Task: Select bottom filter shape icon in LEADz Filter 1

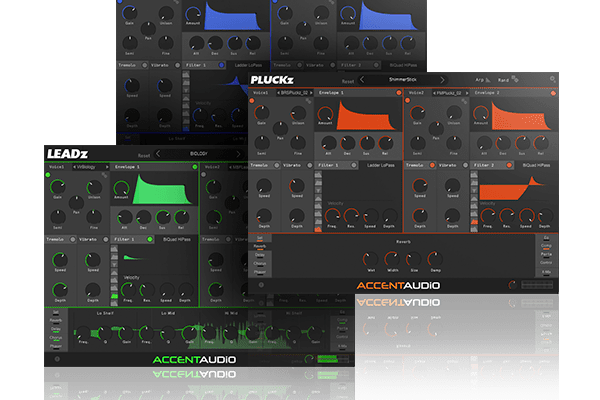Action: click(x=114, y=304)
